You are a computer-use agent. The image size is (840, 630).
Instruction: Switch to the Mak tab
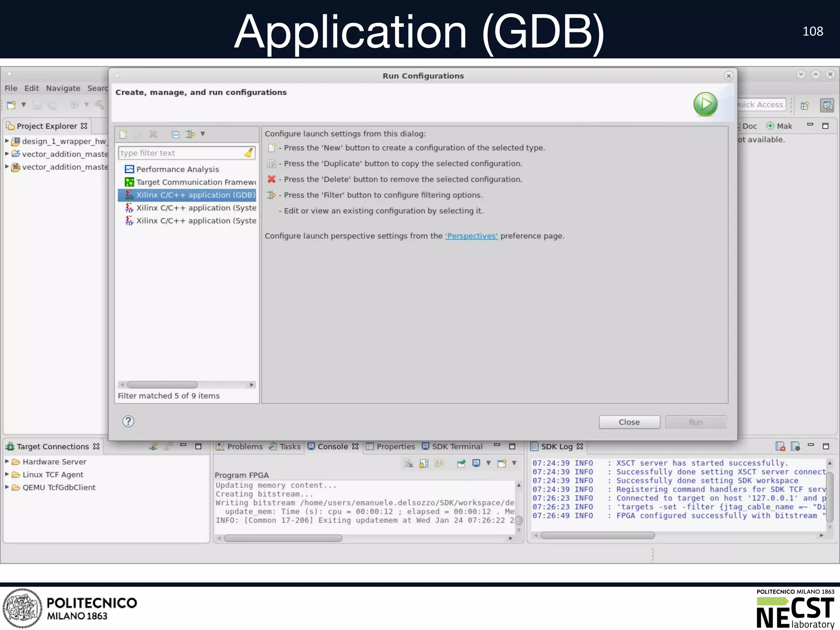[779, 126]
